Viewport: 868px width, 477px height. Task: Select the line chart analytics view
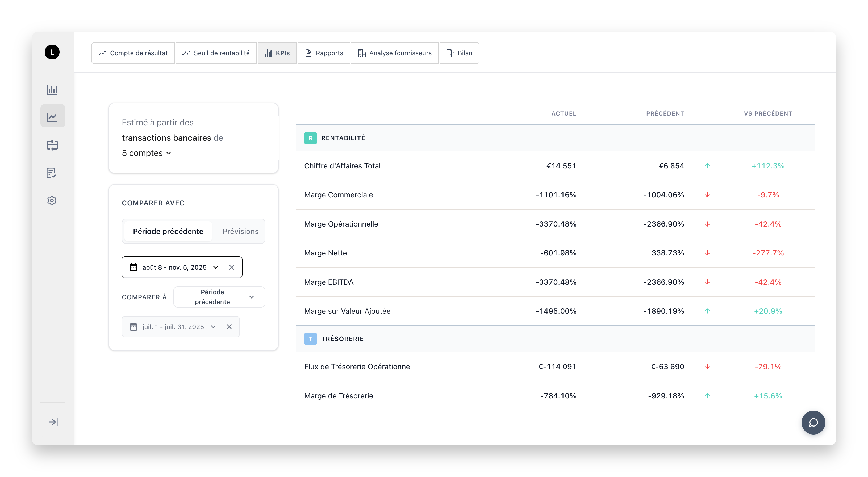tap(52, 116)
